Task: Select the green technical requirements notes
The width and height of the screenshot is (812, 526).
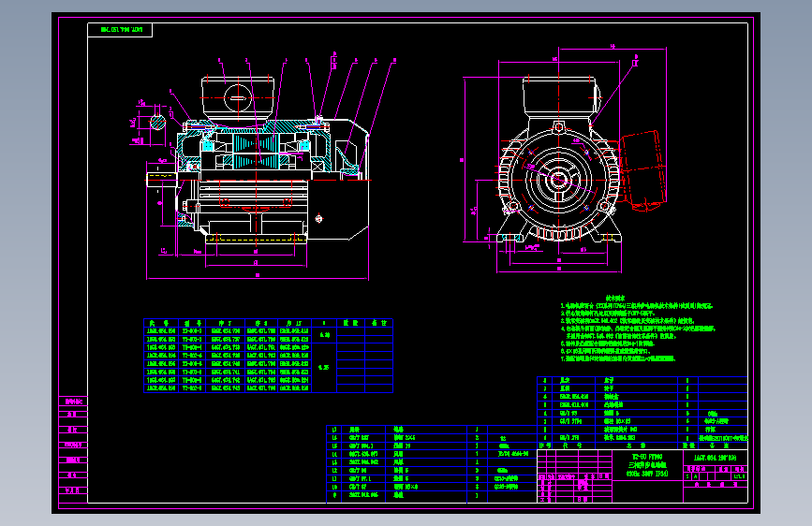Action: 638,329
